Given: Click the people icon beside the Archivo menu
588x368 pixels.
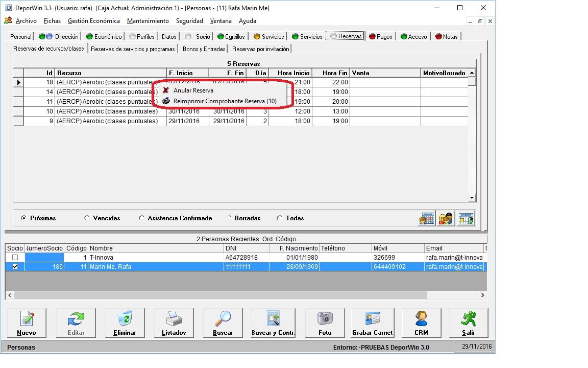Looking at the screenshot, I should pyautogui.click(x=8, y=20).
